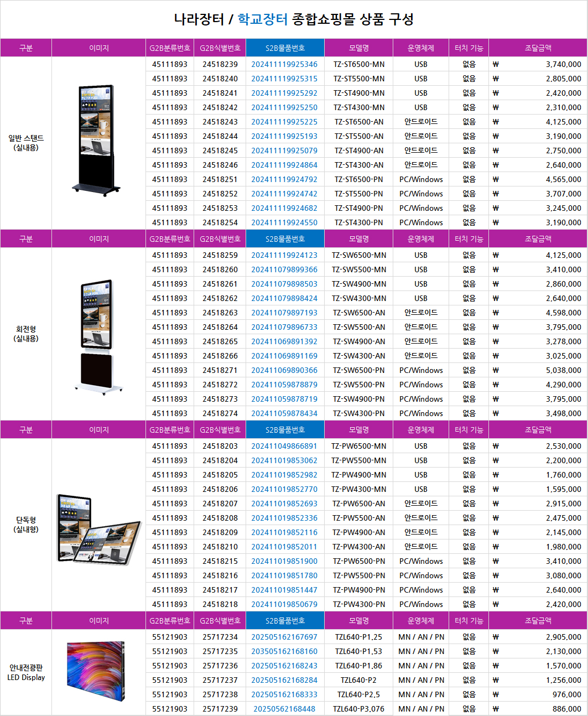Open S2B product link for TZ-PW6500-MN
The height and width of the screenshot is (716, 588).
click(284, 446)
